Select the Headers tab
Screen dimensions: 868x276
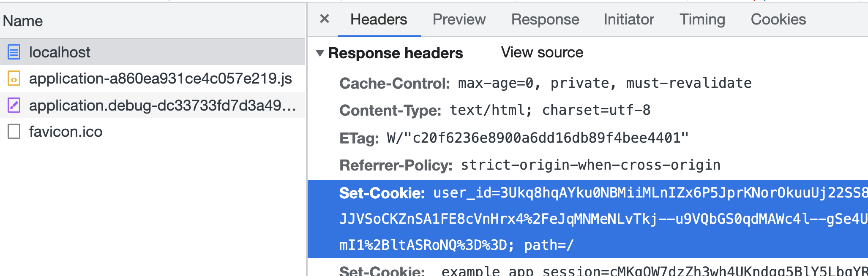[379, 20]
